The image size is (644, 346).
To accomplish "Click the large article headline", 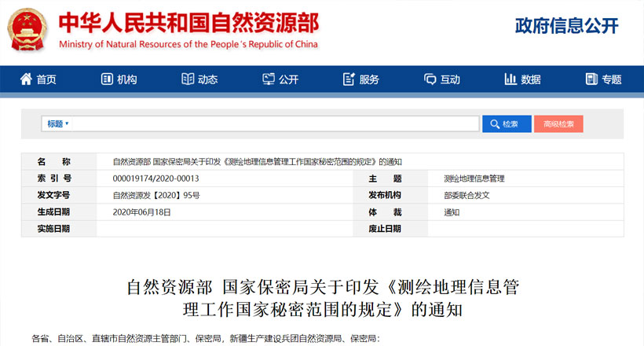I will tap(323, 298).
